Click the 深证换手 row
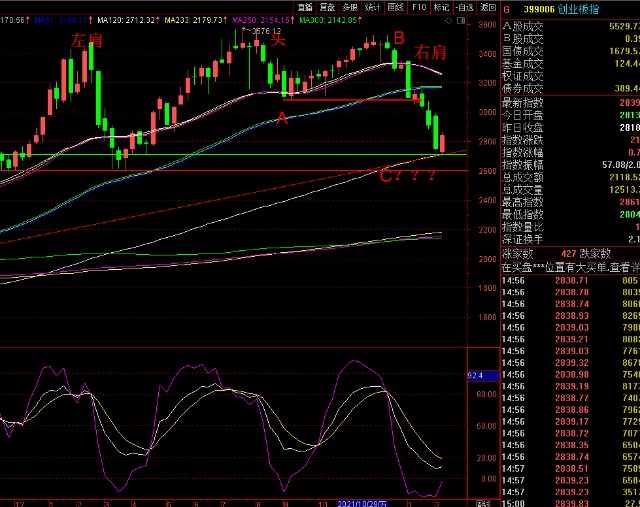640x507 pixels. [570, 239]
